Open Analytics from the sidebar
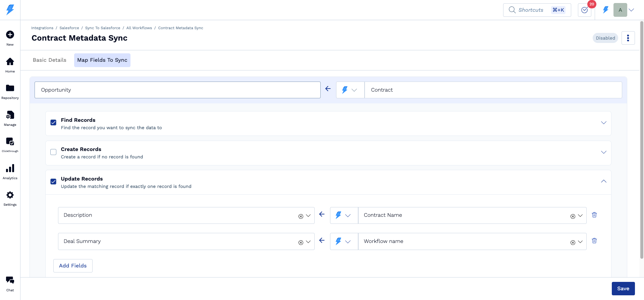The height and width of the screenshot is (300, 644). click(x=10, y=168)
